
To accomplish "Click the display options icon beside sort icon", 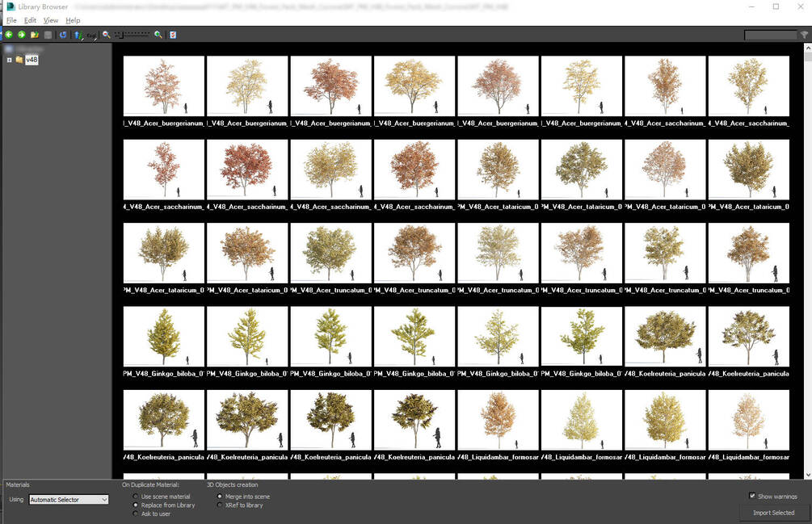I will [x=91, y=36].
